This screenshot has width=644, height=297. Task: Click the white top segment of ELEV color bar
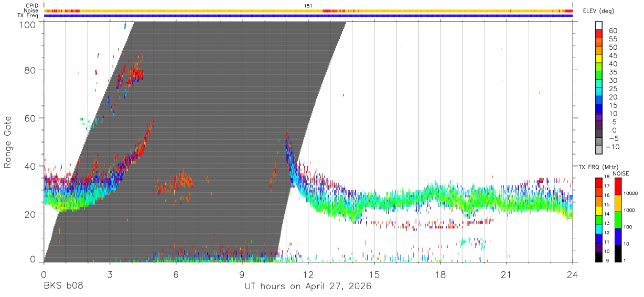coord(599,25)
